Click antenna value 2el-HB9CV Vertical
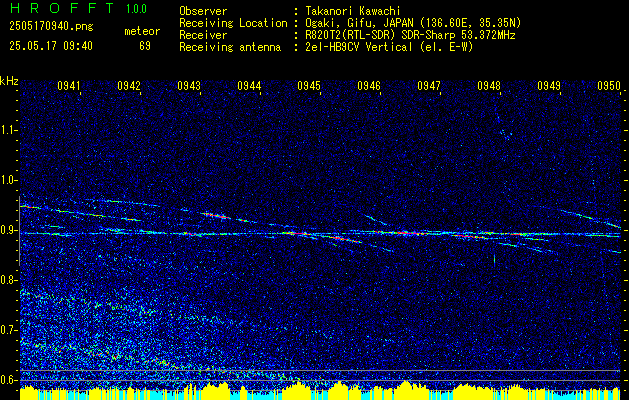 click(359, 47)
